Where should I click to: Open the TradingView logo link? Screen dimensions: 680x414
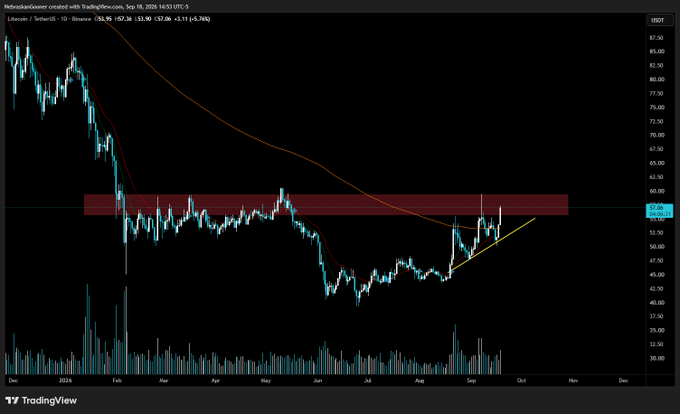tap(41, 401)
